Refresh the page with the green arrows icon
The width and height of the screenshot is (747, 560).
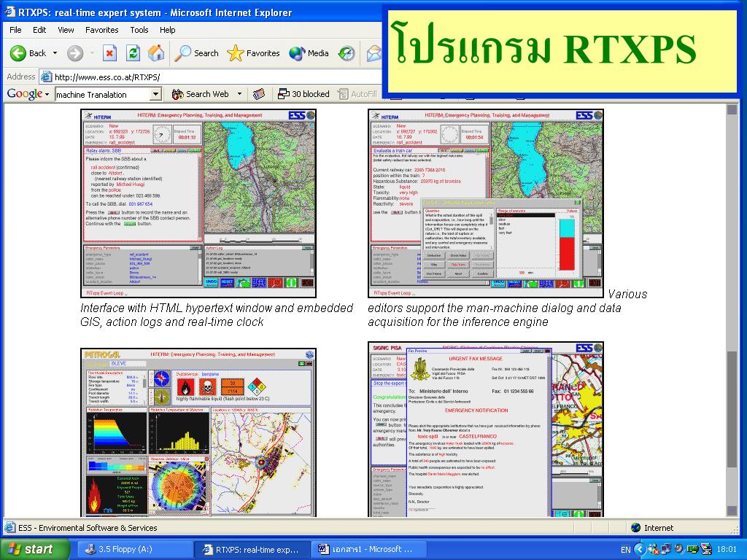point(133,53)
